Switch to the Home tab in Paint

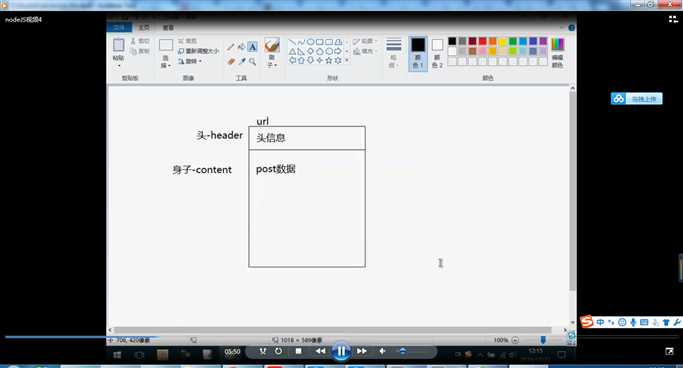(x=144, y=27)
